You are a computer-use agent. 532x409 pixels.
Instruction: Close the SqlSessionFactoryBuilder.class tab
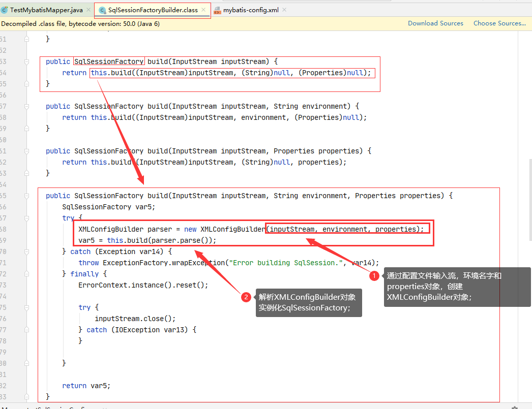pyautogui.click(x=203, y=10)
